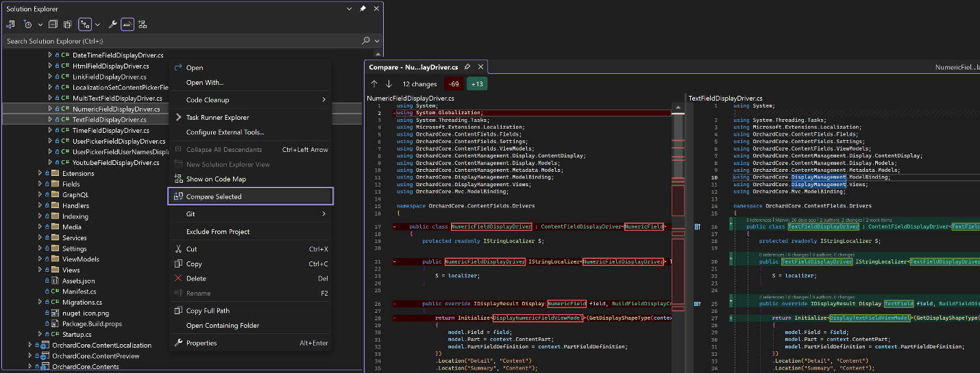Image resolution: width=980 pixels, height=373 pixels.
Task: Toggle Preview Selected Items button
Action: pos(127,25)
